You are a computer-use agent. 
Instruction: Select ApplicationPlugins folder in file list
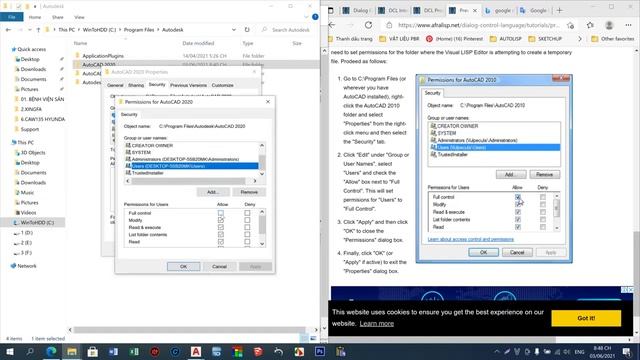click(103, 56)
